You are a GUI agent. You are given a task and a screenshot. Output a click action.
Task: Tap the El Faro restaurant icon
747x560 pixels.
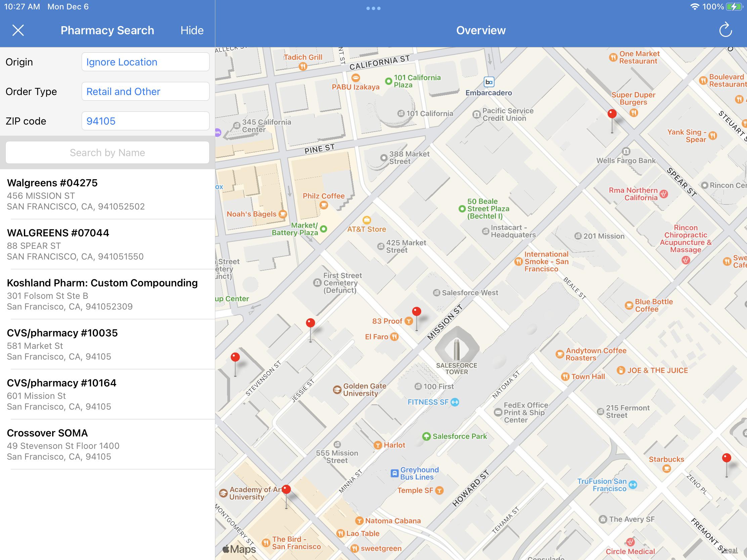click(394, 337)
